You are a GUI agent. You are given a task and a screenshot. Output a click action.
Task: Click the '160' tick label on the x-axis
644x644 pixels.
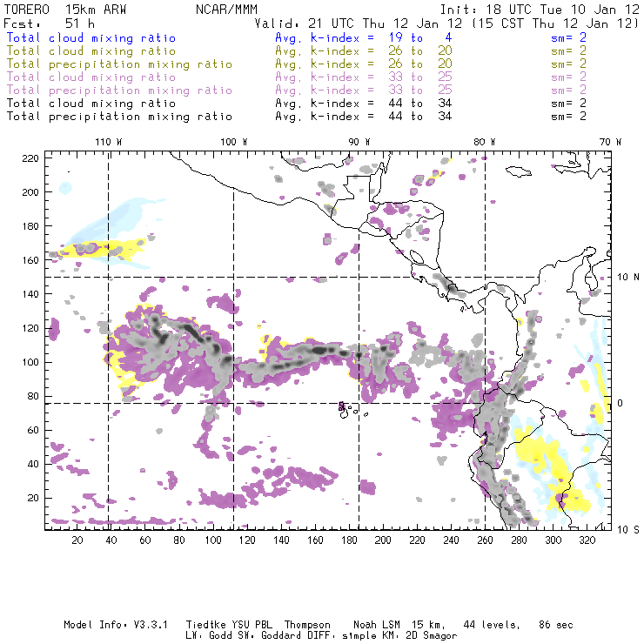pos(315,540)
